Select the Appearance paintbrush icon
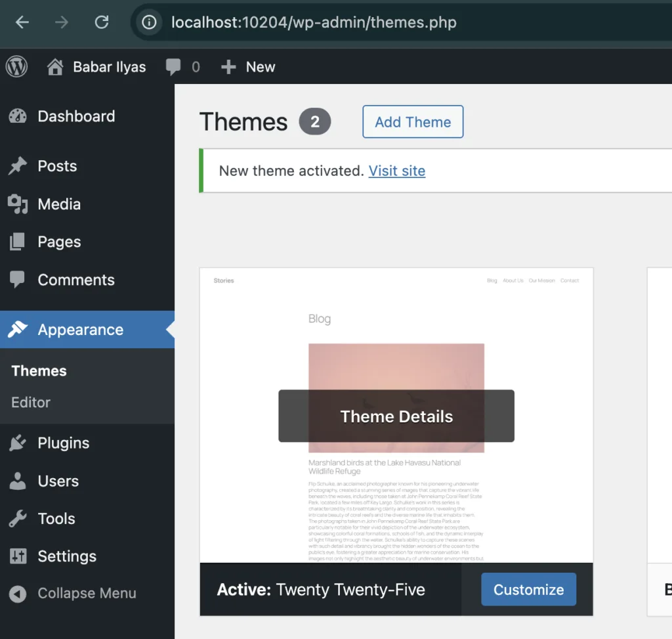 [18, 330]
